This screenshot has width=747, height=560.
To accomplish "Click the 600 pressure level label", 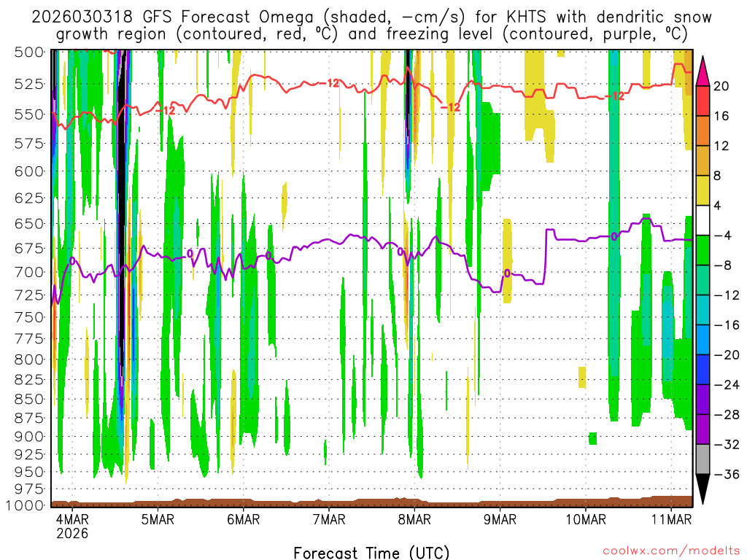I will (x=29, y=171).
